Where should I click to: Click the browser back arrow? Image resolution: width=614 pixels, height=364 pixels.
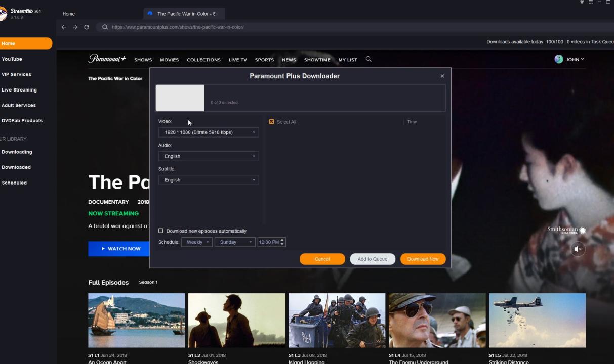pyautogui.click(x=64, y=27)
